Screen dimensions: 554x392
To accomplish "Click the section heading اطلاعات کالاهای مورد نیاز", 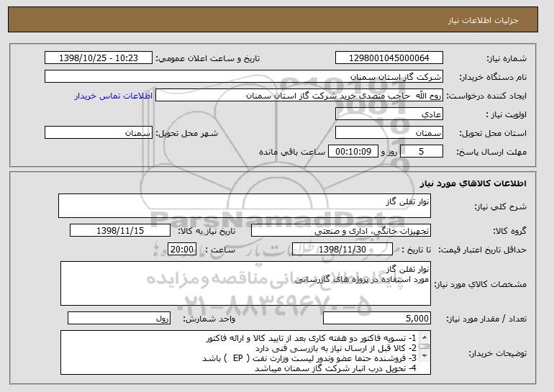I will point(473,183).
